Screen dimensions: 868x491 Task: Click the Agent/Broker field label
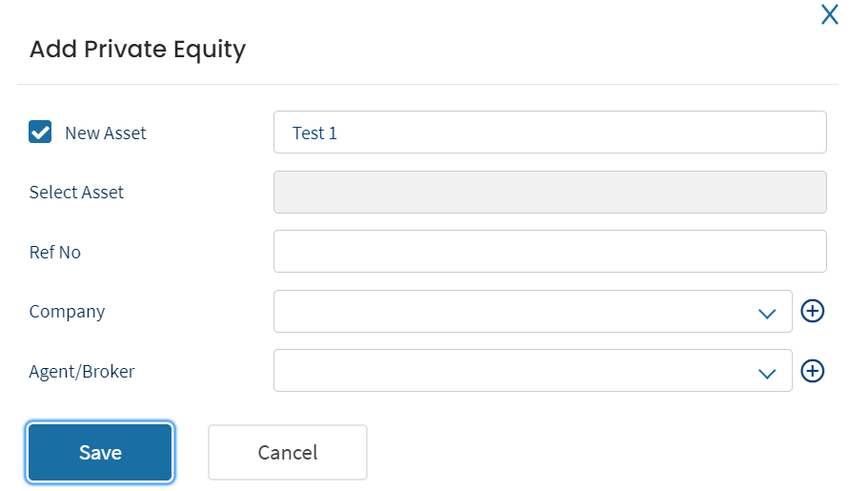[x=82, y=371]
